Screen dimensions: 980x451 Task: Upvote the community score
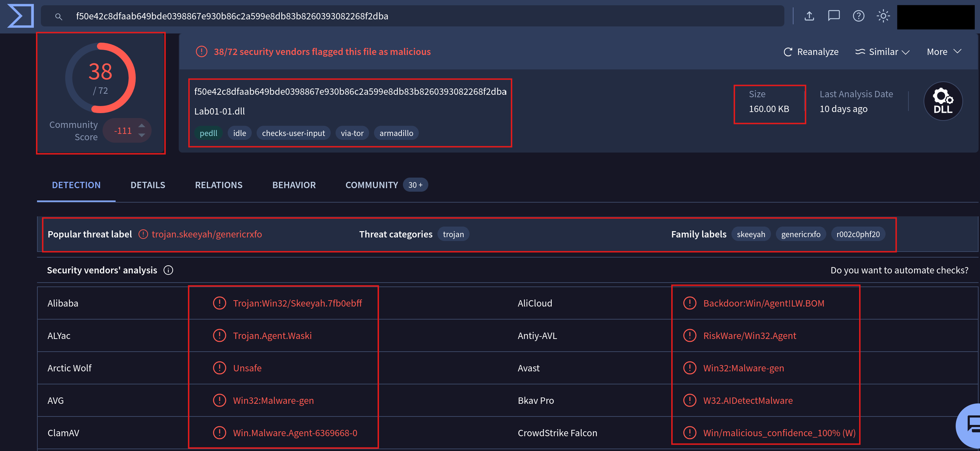[x=141, y=125]
